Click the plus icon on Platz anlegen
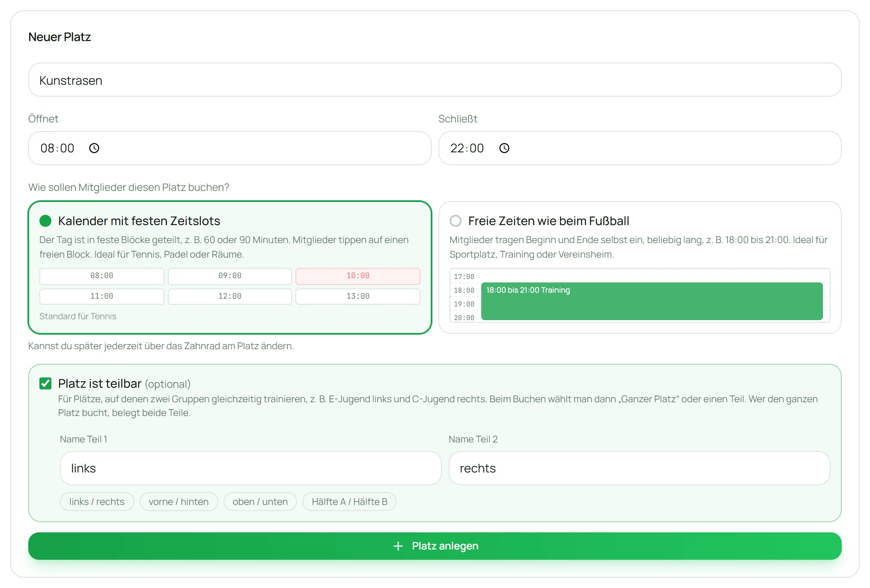The width and height of the screenshot is (870, 588). [x=398, y=546]
